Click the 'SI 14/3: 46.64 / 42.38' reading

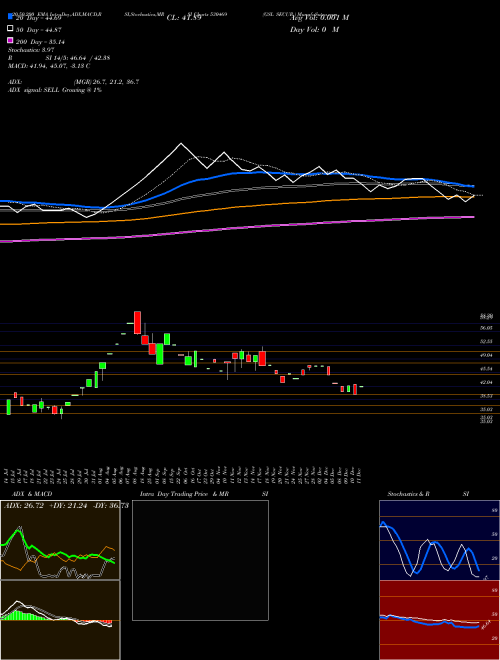(80, 58)
